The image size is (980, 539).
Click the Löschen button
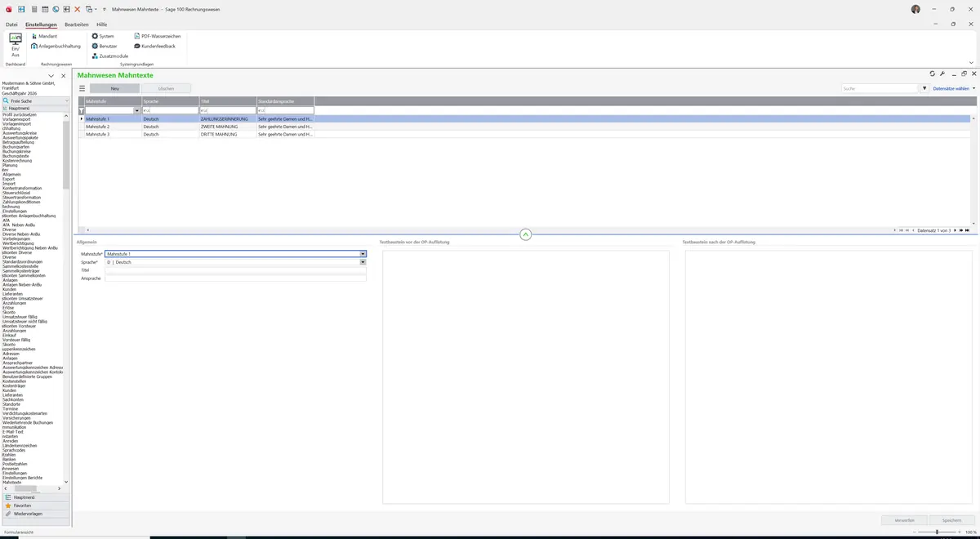(166, 88)
